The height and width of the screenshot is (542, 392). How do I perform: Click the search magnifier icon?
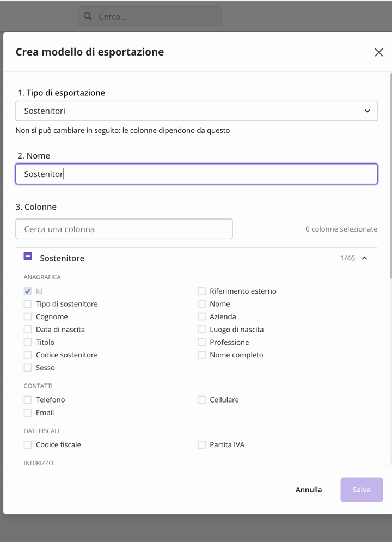point(88,16)
